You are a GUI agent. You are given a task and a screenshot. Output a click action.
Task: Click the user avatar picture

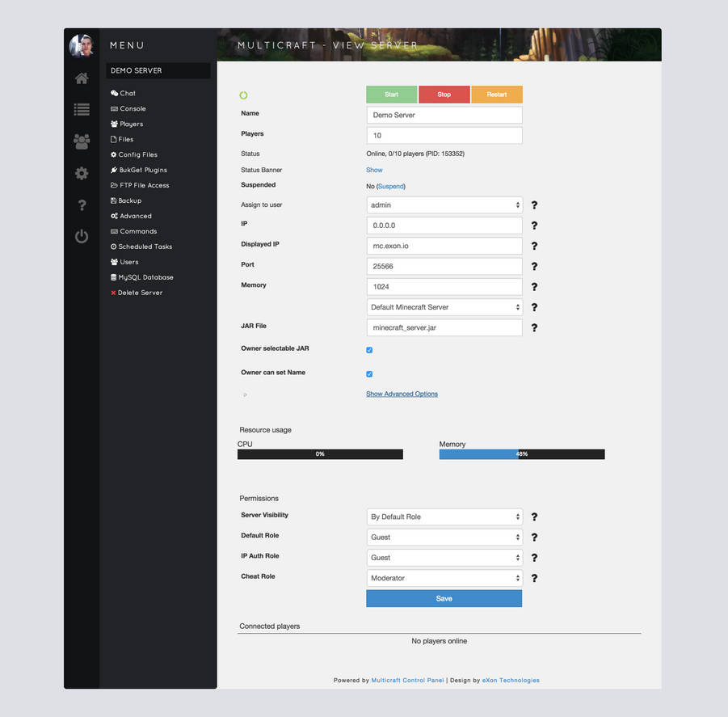click(x=82, y=45)
